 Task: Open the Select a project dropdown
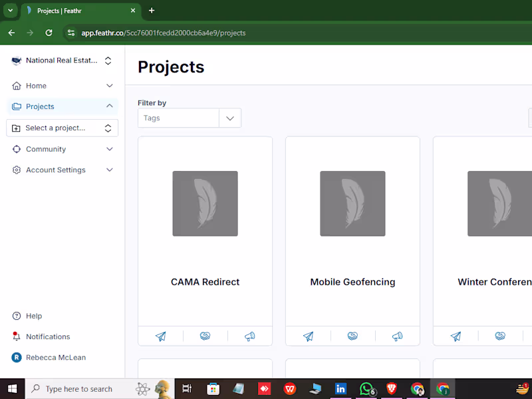[62, 128]
